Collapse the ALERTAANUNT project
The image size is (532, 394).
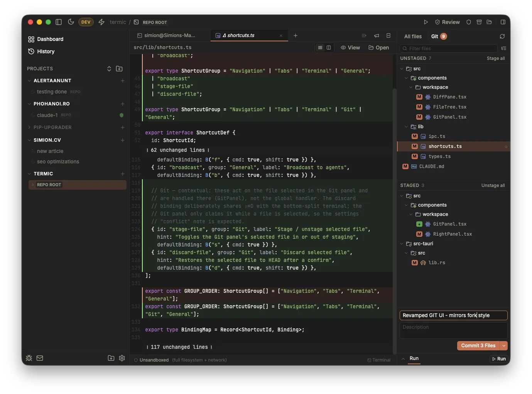pyautogui.click(x=29, y=81)
